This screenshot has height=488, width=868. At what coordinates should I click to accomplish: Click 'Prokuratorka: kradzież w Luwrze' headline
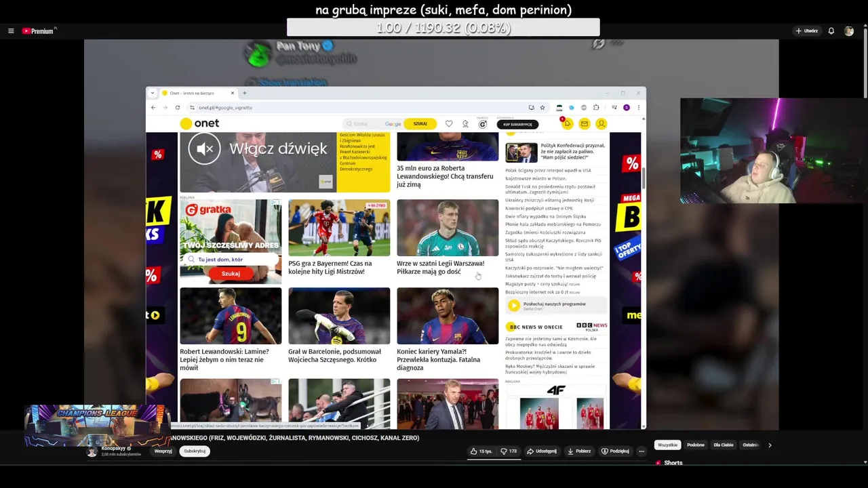click(548, 355)
